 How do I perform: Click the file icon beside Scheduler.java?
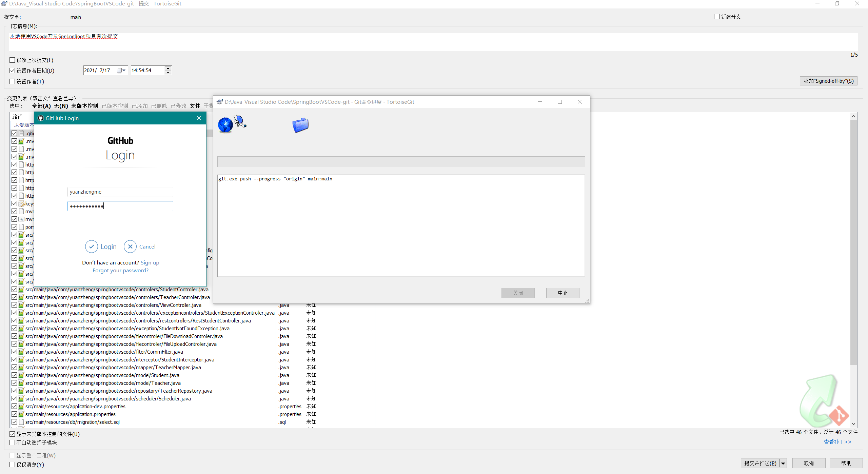(21, 398)
